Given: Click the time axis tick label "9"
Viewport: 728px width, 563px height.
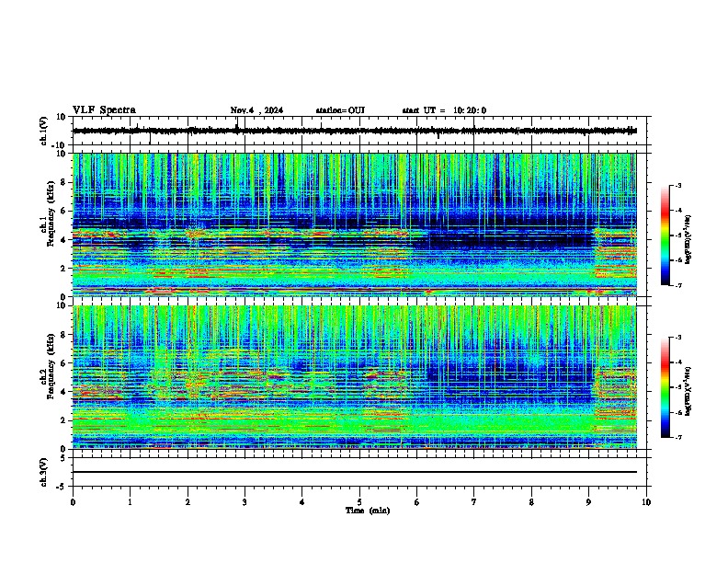Looking at the screenshot, I should [588, 502].
